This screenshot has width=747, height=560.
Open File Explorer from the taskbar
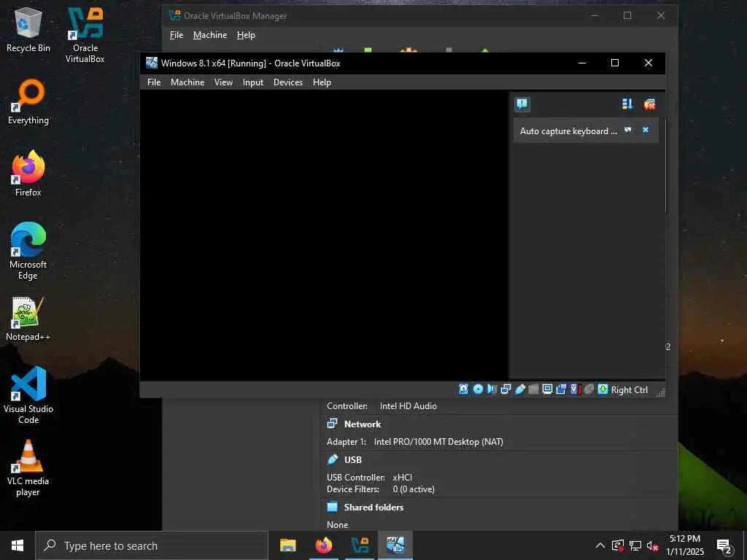tap(287, 545)
